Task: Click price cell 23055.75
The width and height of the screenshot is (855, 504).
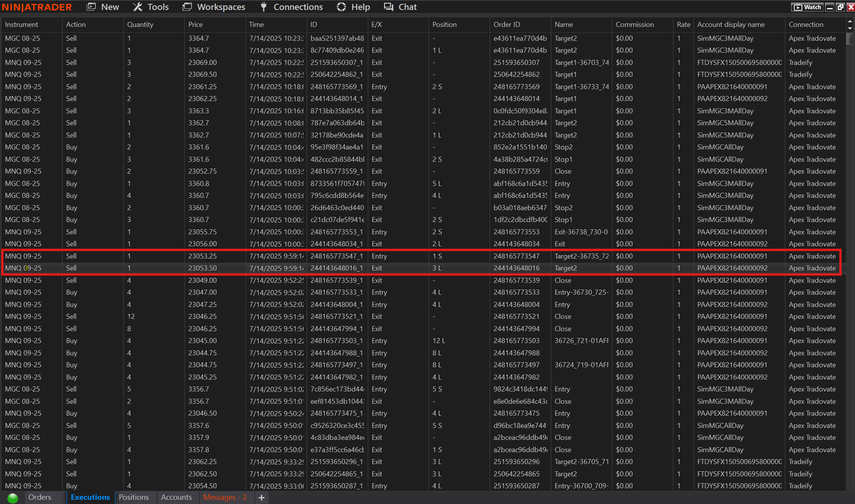Action: click(215, 232)
